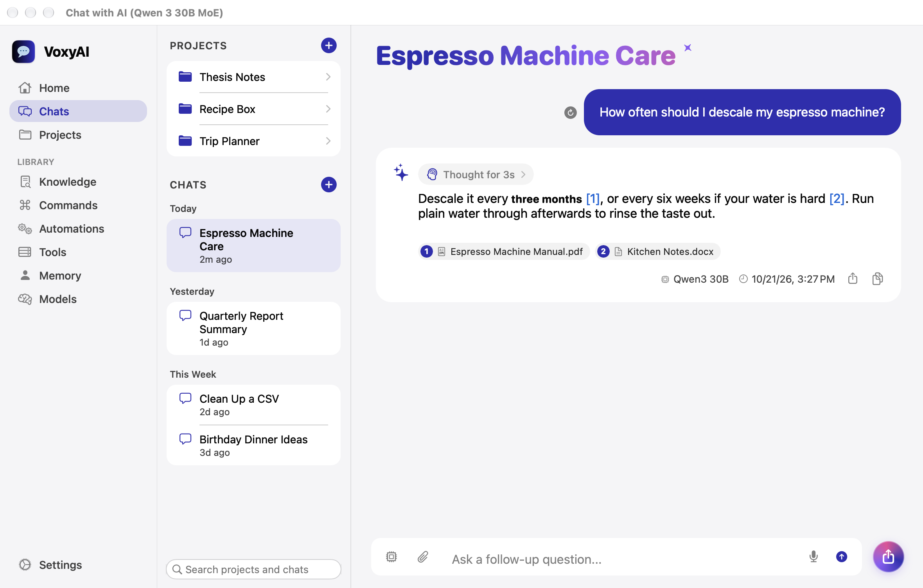Open citation link [2] in the answer
Screen dimensions: 923x588
[837, 199]
